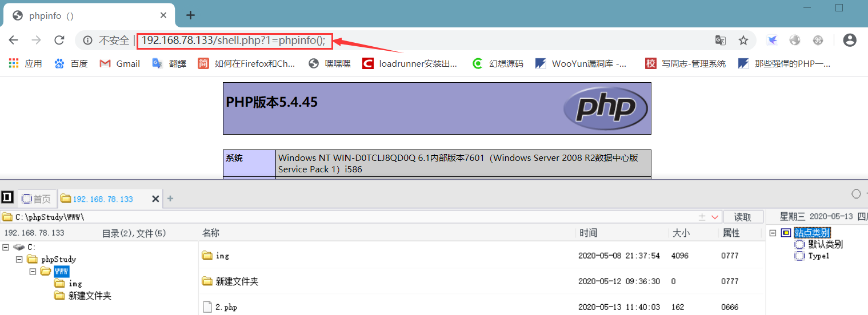Go back with the browser back arrow
The height and width of the screenshot is (315, 868).
(x=13, y=40)
